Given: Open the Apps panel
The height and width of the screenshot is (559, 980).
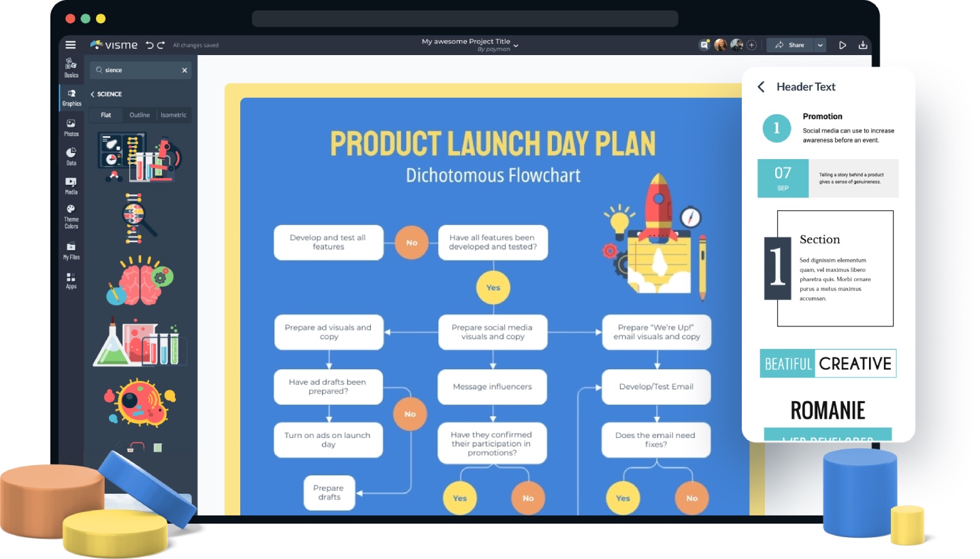Looking at the screenshot, I should [71, 279].
